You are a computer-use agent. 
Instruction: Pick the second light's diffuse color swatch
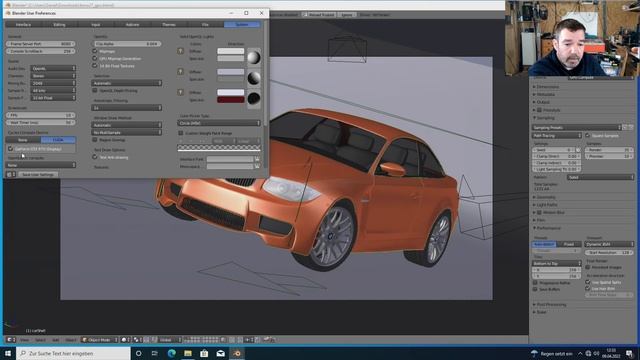(231, 72)
